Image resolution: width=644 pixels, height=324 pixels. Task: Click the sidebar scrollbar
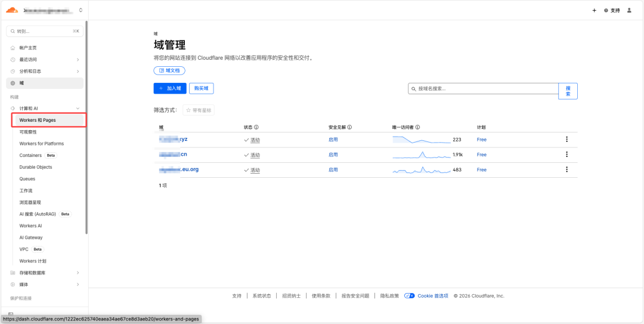[x=86, y=128]
